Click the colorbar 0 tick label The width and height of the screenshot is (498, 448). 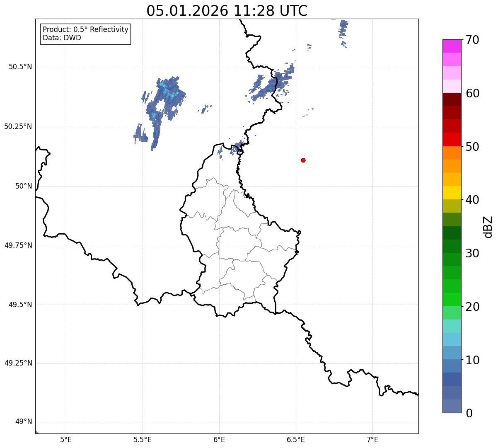(x=469, y=413)
